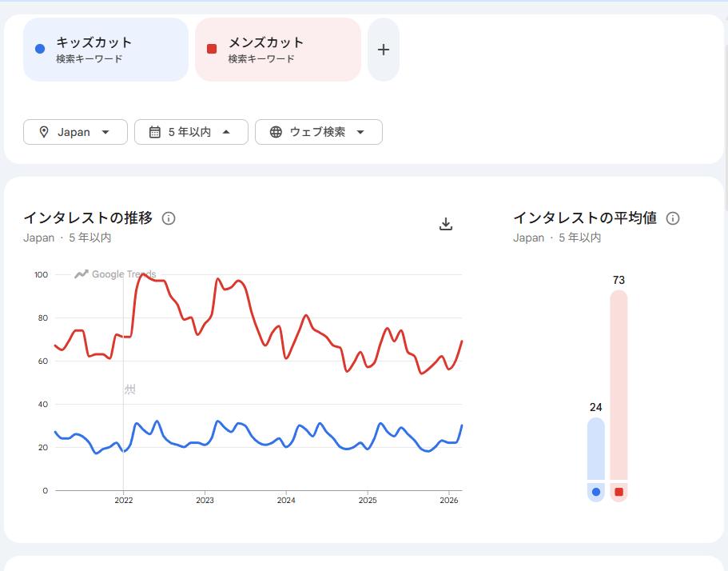
Task: Click the calendar icon in 5年以内 filter
Action: 155,132
